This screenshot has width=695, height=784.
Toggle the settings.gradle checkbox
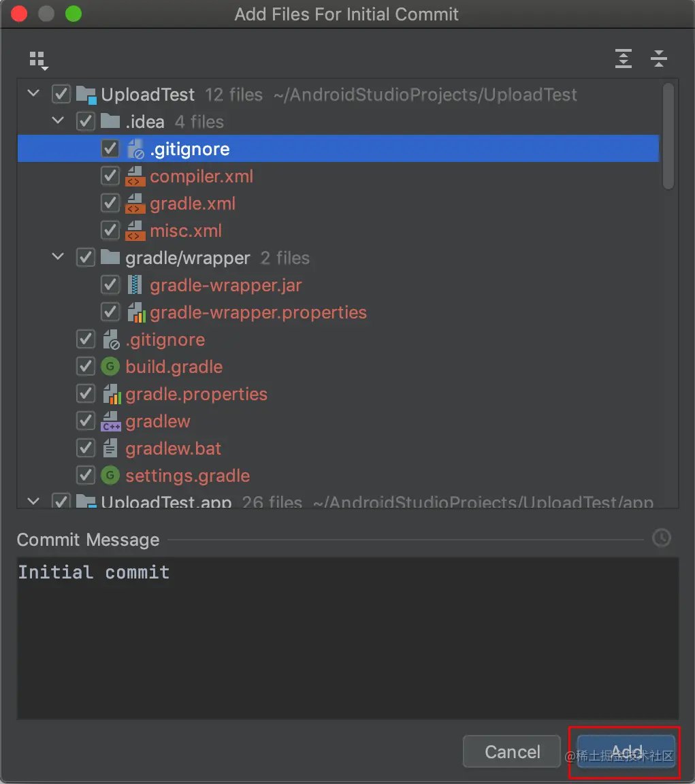[85, 476]
